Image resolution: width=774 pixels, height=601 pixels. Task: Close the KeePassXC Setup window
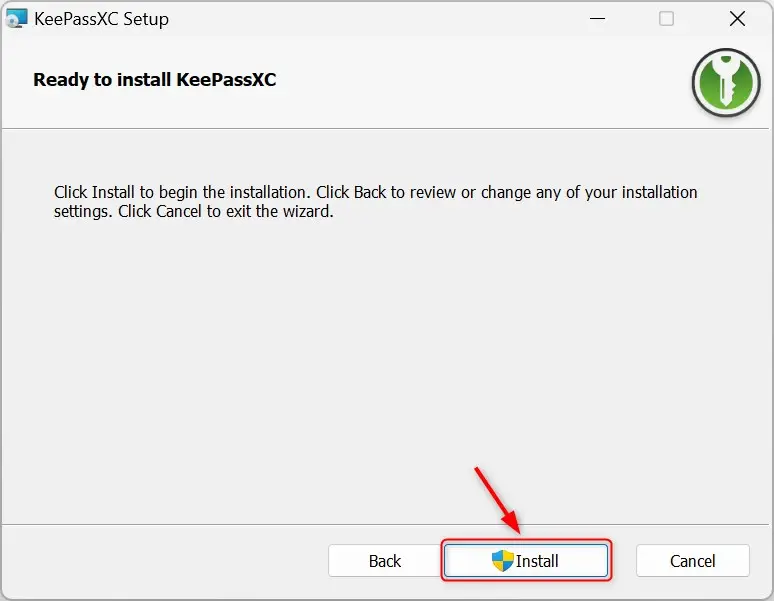pos(737,19)
